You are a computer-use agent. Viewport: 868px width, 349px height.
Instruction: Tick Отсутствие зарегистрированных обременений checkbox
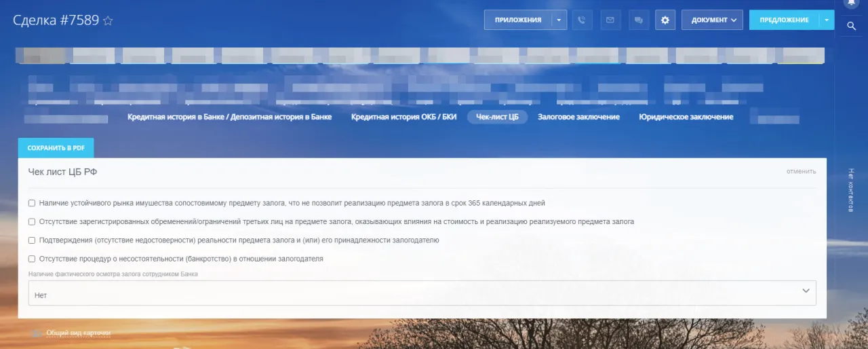32,221
